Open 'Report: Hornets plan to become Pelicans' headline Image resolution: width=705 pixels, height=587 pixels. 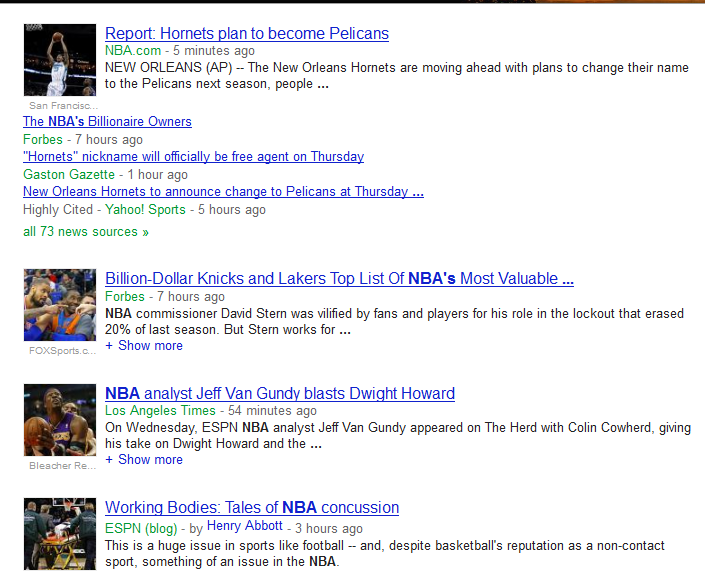(247, 34)
